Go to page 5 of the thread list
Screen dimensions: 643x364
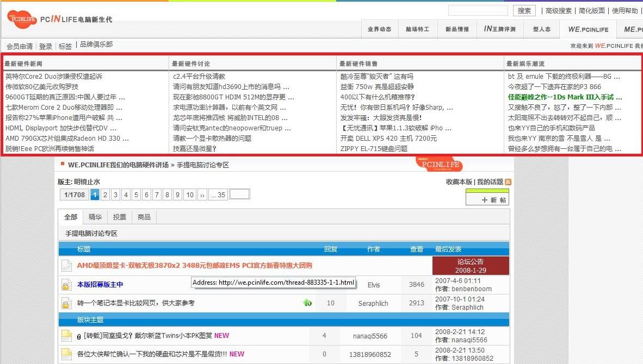[136, 194]
